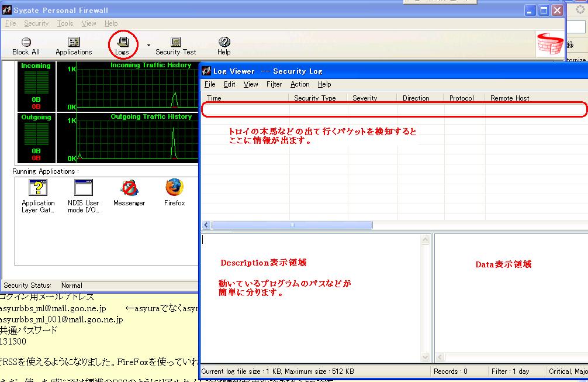Click the Running Applications label

[x=46, y=171]
